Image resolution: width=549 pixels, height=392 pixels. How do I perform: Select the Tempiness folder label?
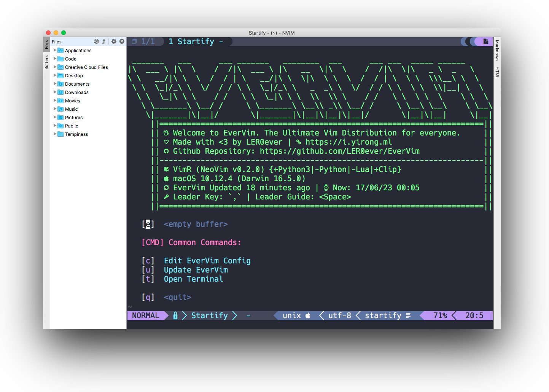click(x=76, y=134)
